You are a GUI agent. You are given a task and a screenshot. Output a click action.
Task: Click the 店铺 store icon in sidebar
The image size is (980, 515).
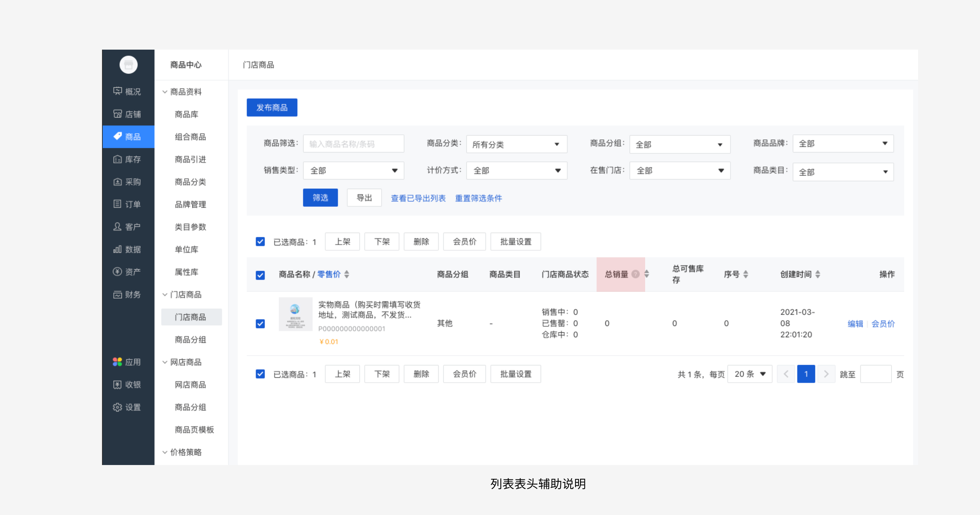[x=117, y=114]
